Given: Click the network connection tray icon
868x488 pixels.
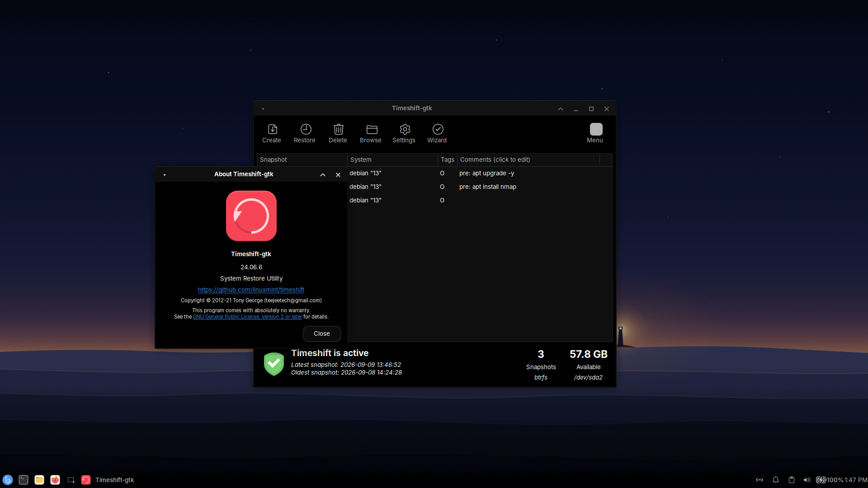Looking at the screenshot, I should pyautogui.click(x=759, y=480).
